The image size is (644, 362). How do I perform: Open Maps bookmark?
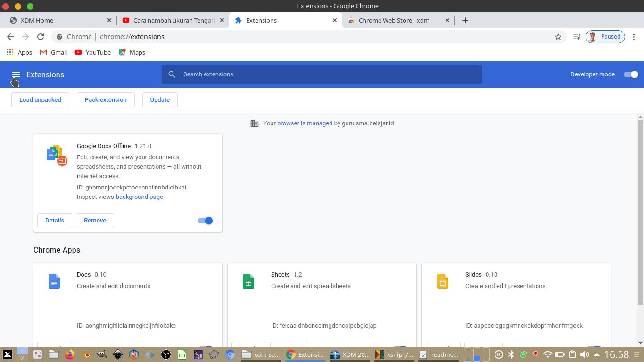132,52
